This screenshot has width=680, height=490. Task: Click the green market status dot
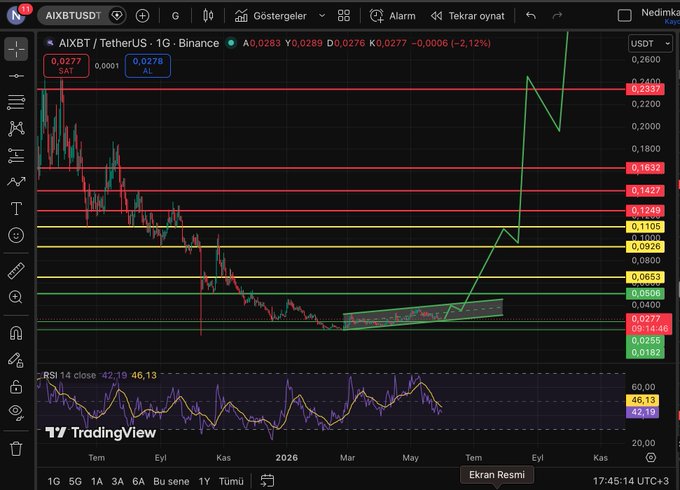(x=231, y=43)
